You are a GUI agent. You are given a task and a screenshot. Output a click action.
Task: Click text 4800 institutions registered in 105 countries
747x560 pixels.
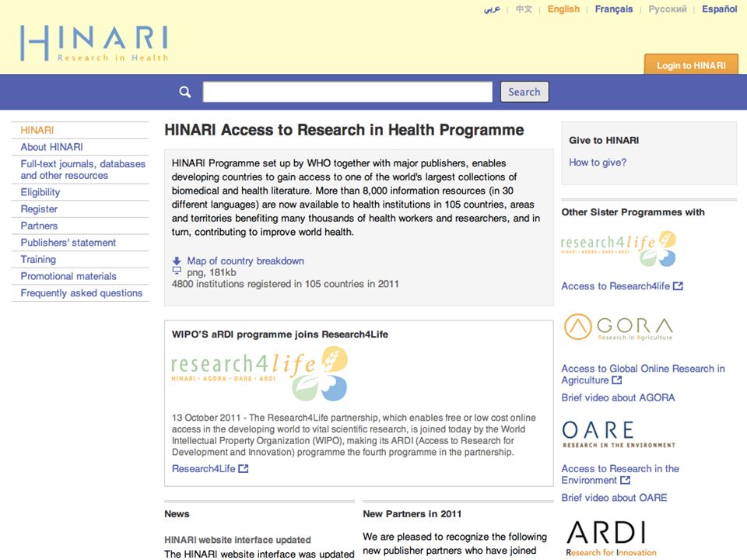(285, 284)
